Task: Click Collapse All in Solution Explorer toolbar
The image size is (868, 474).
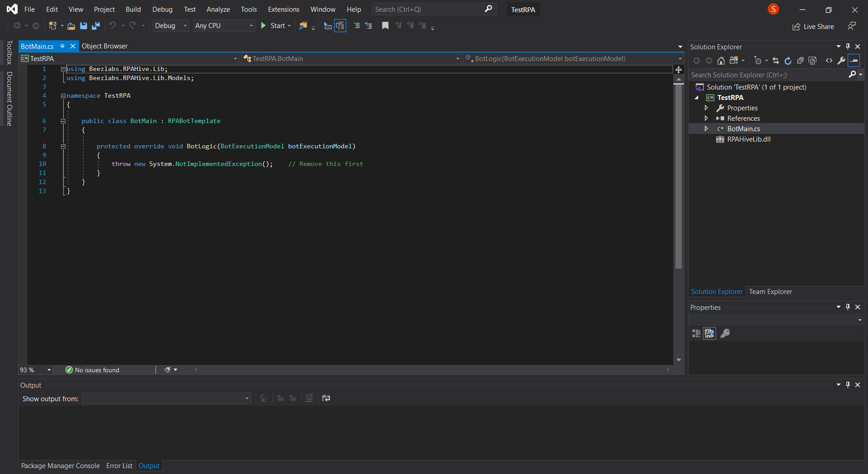Action: (x=800, y=61)
